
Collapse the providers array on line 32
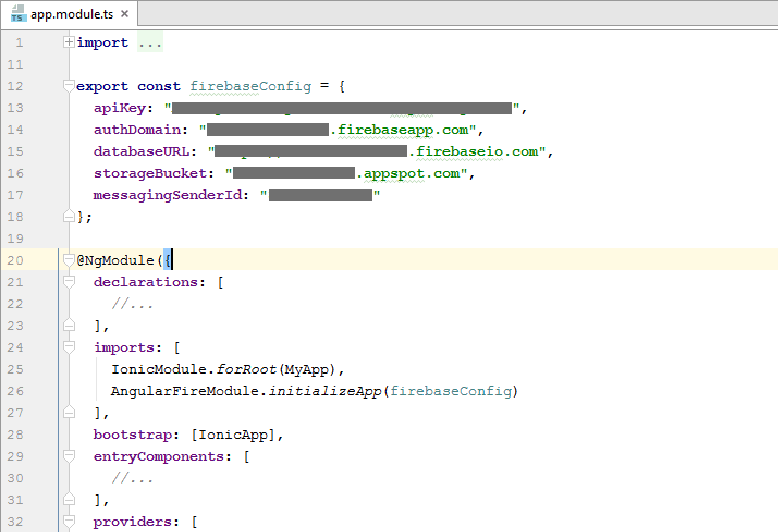click(69, 521)
